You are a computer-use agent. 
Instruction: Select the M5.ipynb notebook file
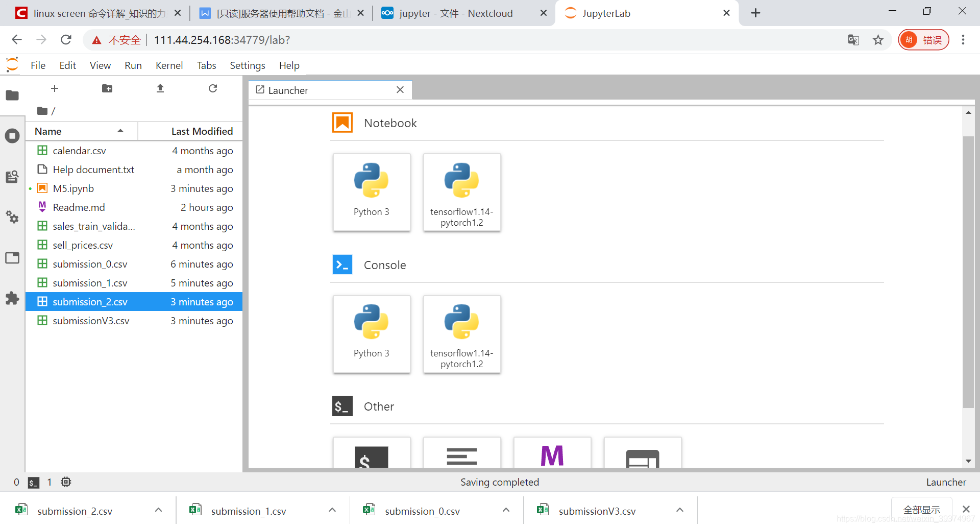point(134,188)
